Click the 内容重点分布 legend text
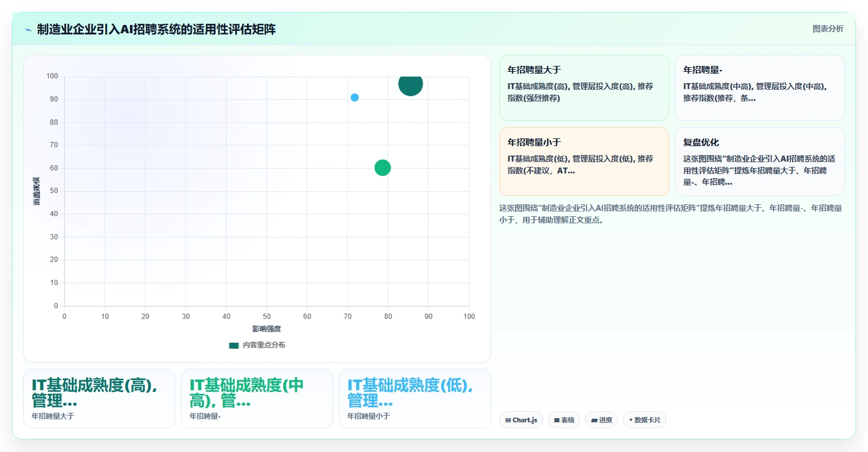 264,345
